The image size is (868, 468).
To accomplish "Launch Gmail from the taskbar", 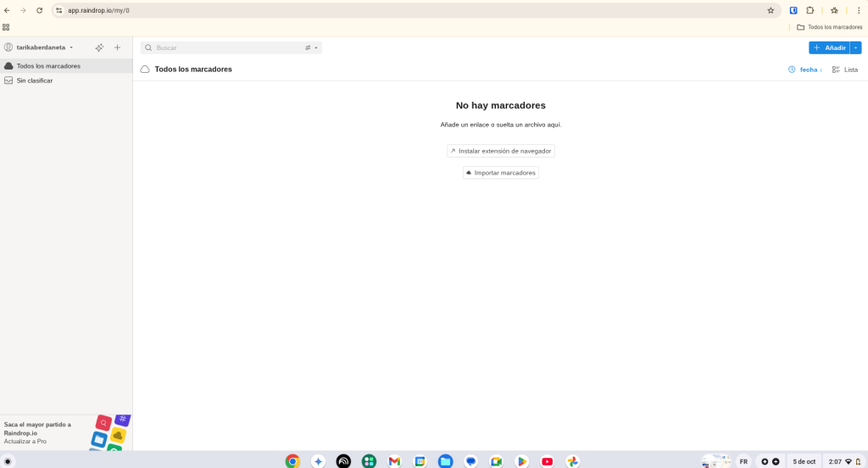I will click(394, 461).
